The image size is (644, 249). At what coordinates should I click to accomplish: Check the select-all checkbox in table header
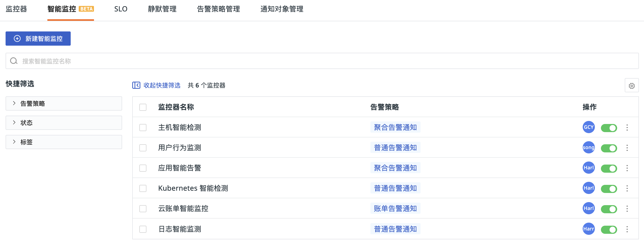pos(143,107)
